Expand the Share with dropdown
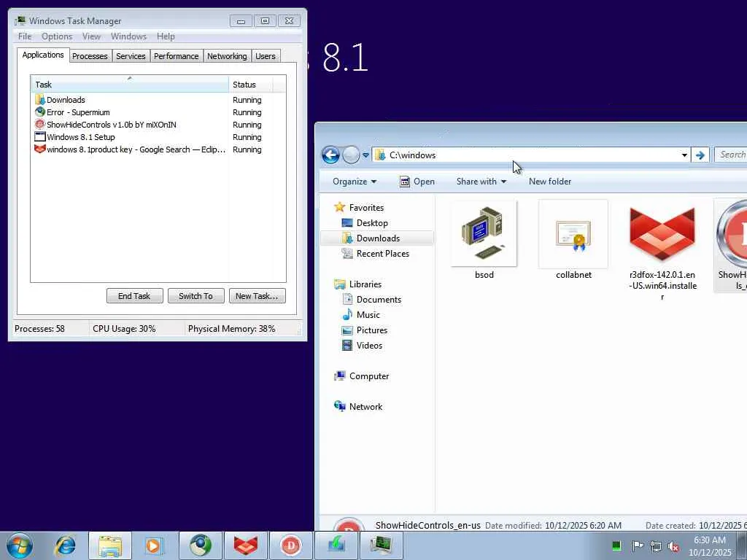The width and height of the screenshot is (747, 560). coord(481,182)
